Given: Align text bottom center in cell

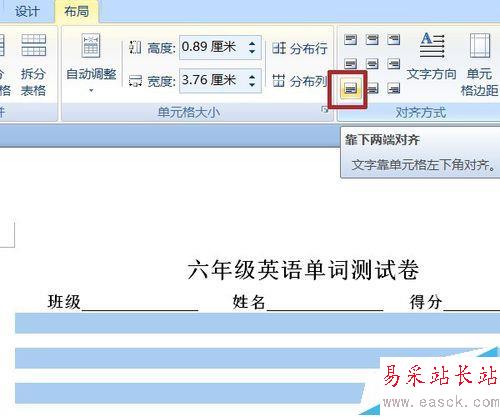Looking at the screenshot, I should click(x=372, y=88).
